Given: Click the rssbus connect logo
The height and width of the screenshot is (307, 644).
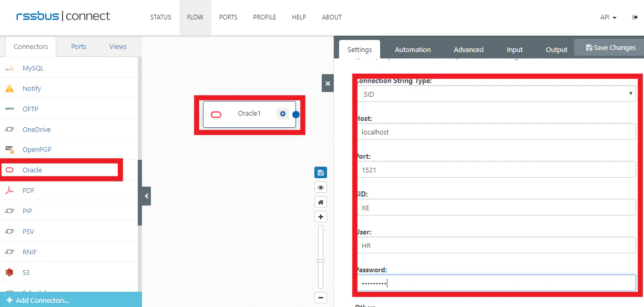Looking at the screenshot, I should tap(63, 16).
